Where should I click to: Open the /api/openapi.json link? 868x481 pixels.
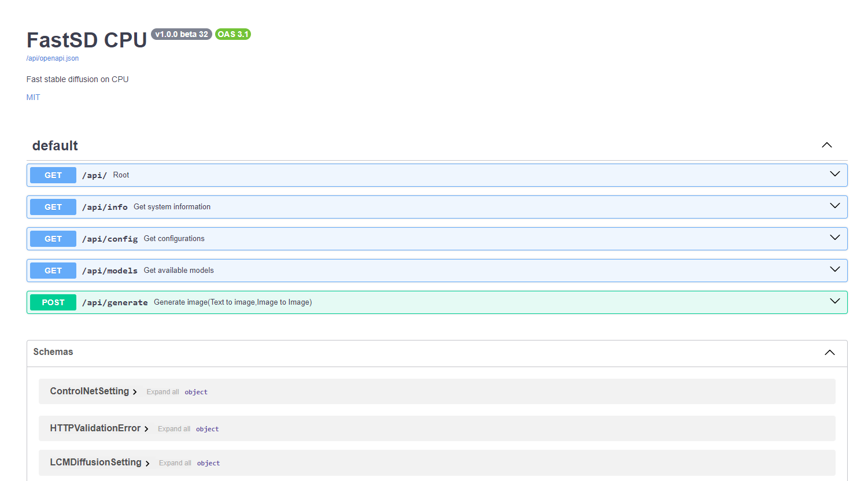[x=52, y=58]
